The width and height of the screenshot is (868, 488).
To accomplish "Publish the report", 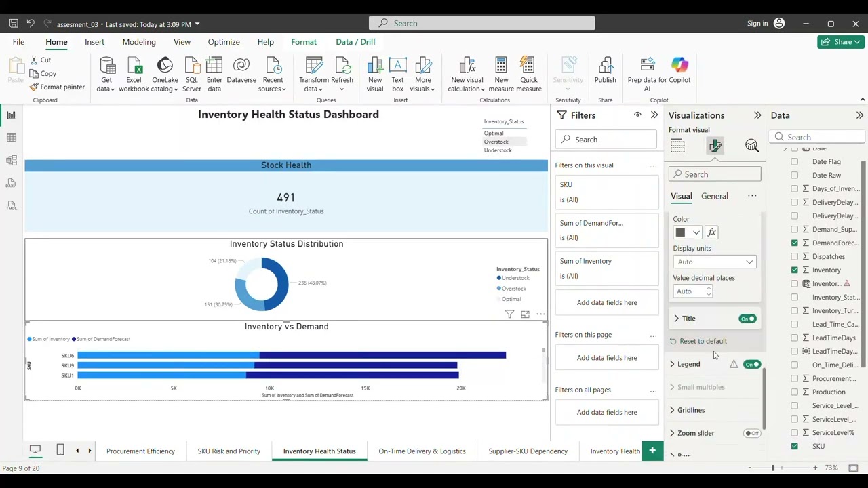I will [x=606, y=71].
